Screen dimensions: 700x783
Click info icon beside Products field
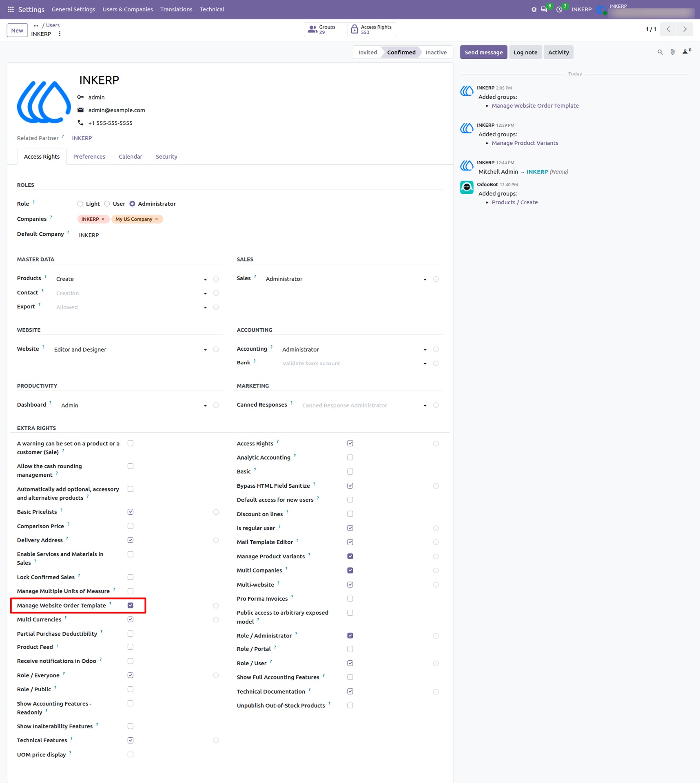(x=216, y=279)
